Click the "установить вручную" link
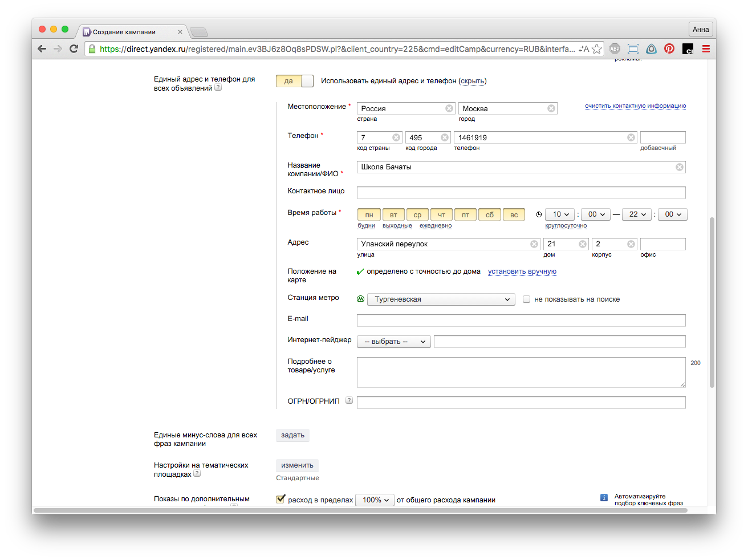Screen dimensions: 748x560 522,271
